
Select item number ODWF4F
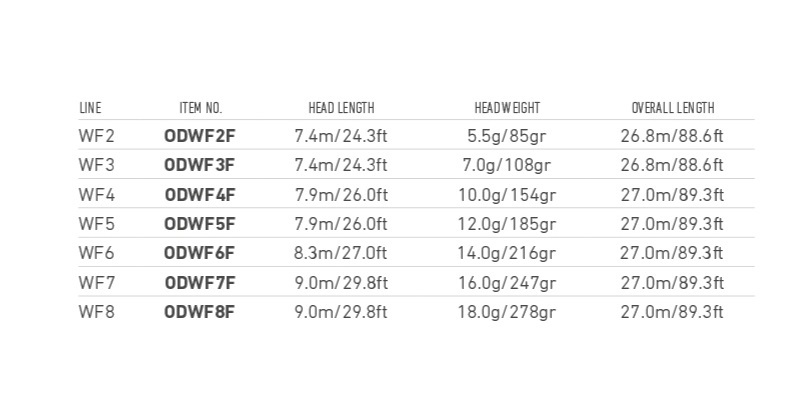click(200, 195)
